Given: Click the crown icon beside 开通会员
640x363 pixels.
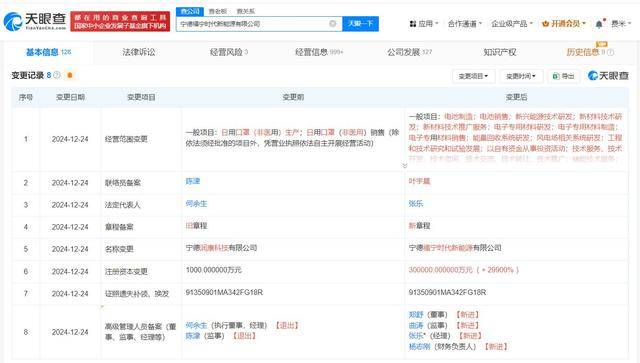Looking at the screenshot, I should (x=545, y=24).
